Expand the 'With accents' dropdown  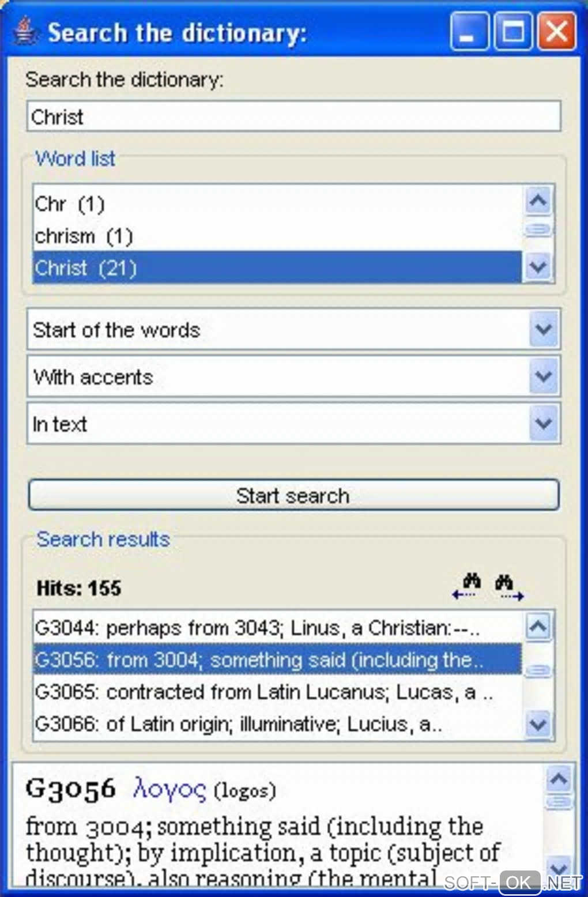(544, 377)
